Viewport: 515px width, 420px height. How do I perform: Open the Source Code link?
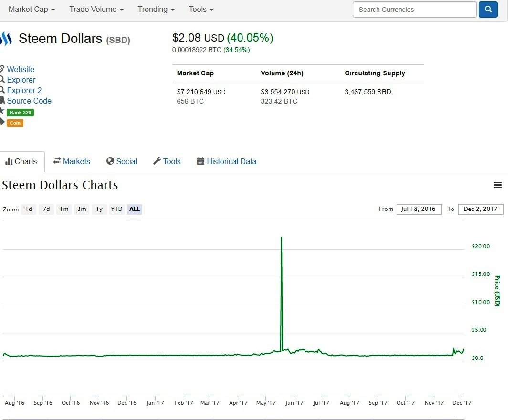(29, 101)
